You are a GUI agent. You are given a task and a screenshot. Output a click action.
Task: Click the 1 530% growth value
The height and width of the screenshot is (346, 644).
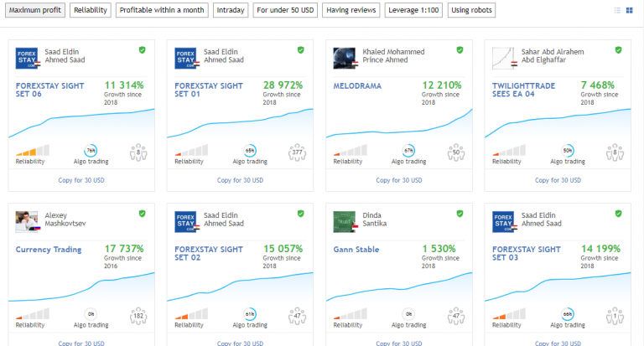439,249
